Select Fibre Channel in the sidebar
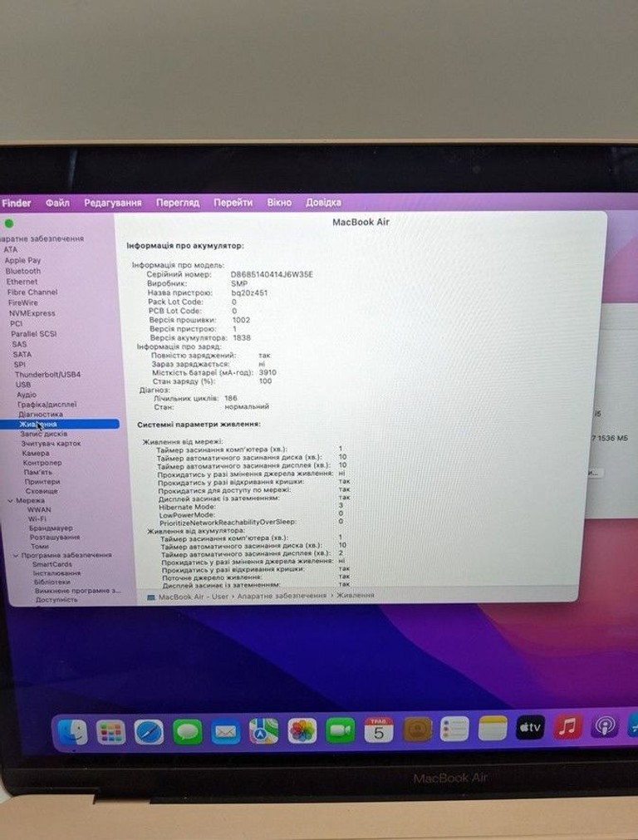 [x=32, y=292]
